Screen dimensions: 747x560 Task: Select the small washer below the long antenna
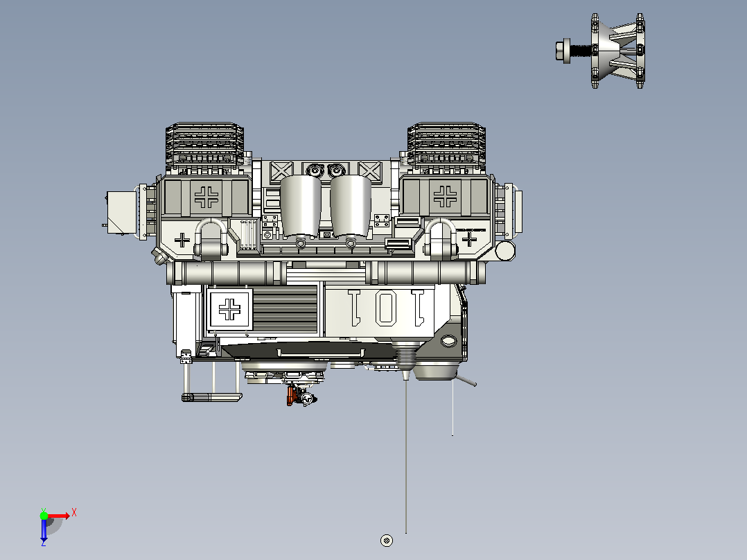pos(387,541)
